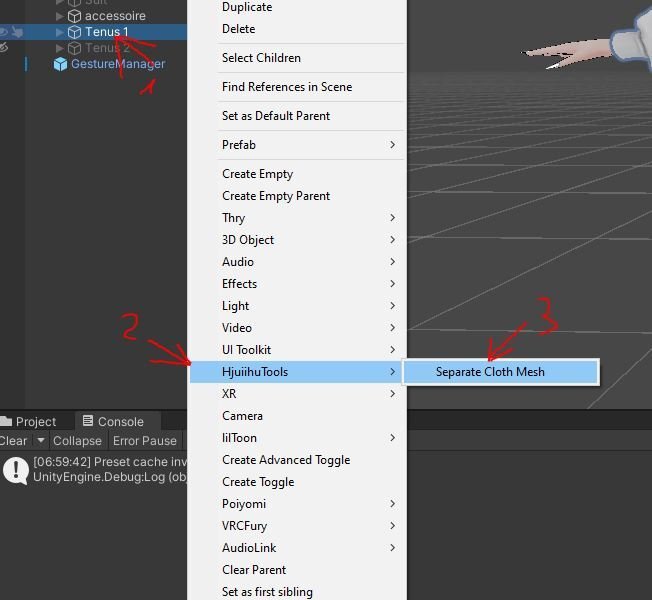Click the cube icon next to Tenus 1
Viewport: 652px width, 600px height.
coord(74,32)
